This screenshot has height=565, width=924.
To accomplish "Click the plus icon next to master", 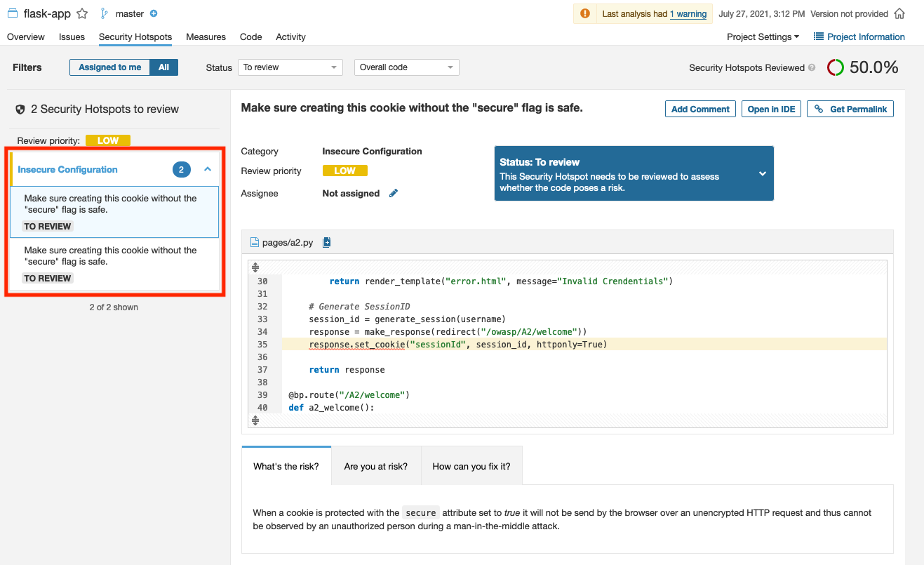I will [154, 13].
